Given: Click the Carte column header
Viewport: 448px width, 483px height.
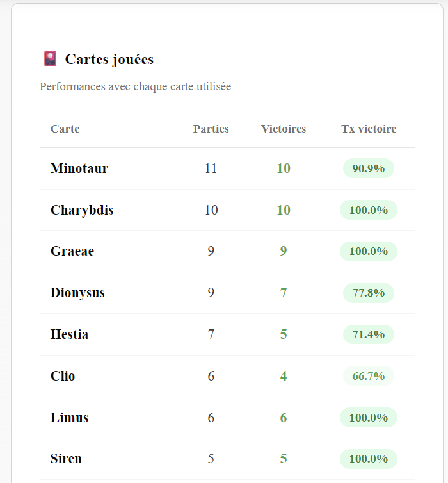Looking at the screenshot, I should coord(65,129).
